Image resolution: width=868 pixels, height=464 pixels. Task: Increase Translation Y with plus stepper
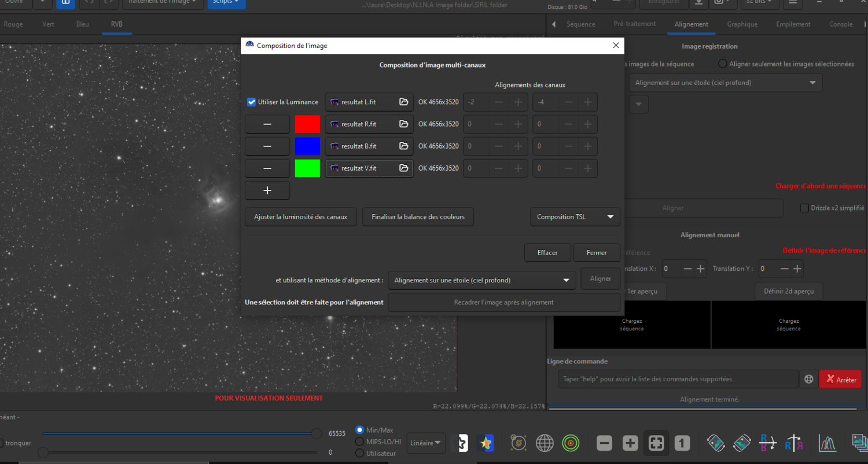pos(797,269)
